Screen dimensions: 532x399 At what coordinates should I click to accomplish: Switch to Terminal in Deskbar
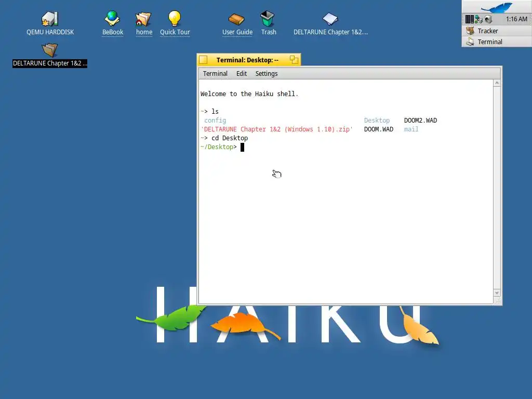point(497,42)
